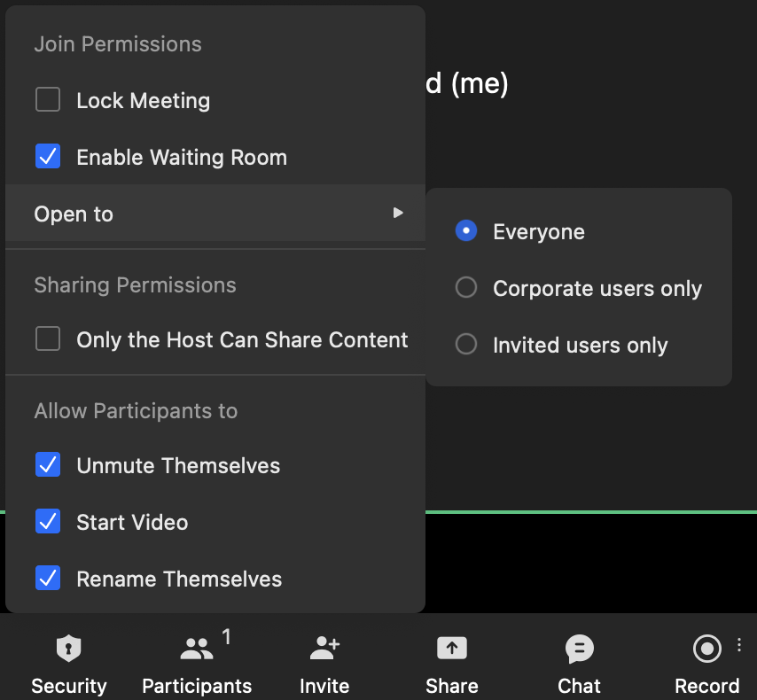The height and width of the screenshot is (700, 757).
Task: Choose Invited users only option
Action: point(466,345)
